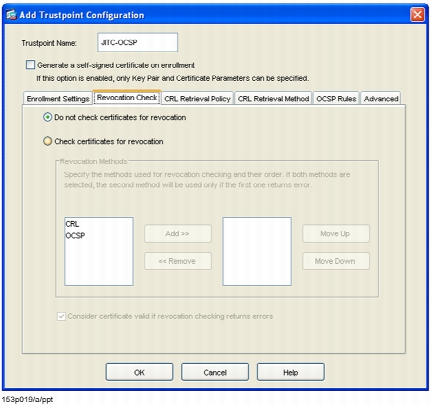Select CRL in the methods list
This screenshot has height=407, width=434.
coord(72,224)
